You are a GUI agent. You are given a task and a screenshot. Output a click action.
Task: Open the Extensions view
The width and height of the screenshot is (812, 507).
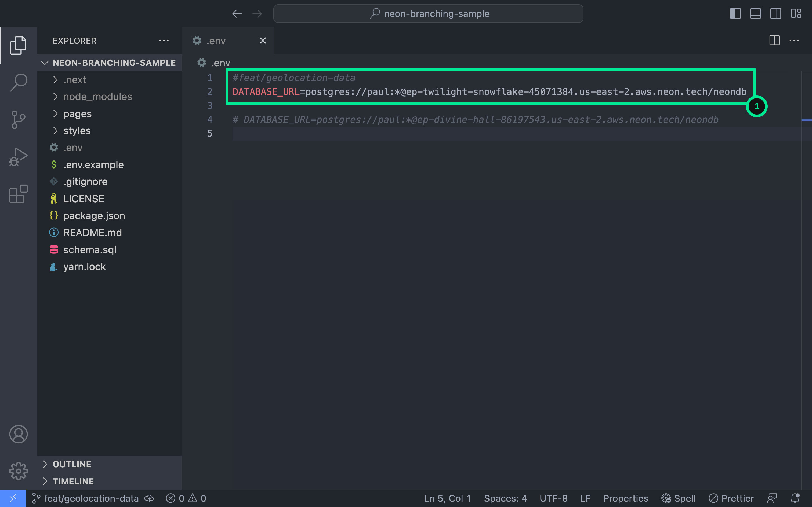19,194
